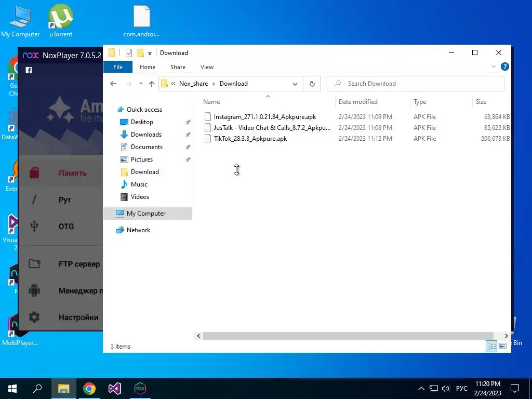The width and height of the screenshot is (532, 399).
Task: Go back with the left arrow button
Action: tap(113, 84)
